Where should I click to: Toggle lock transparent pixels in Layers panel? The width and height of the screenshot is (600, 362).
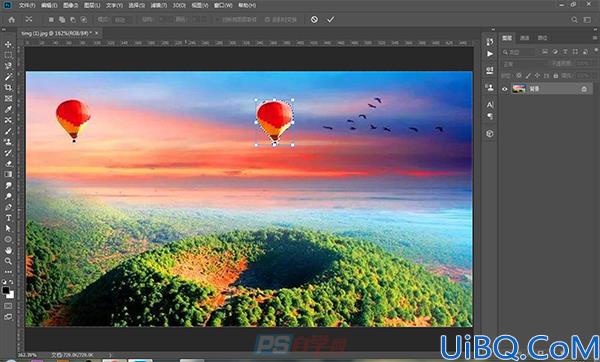[518, 76]
